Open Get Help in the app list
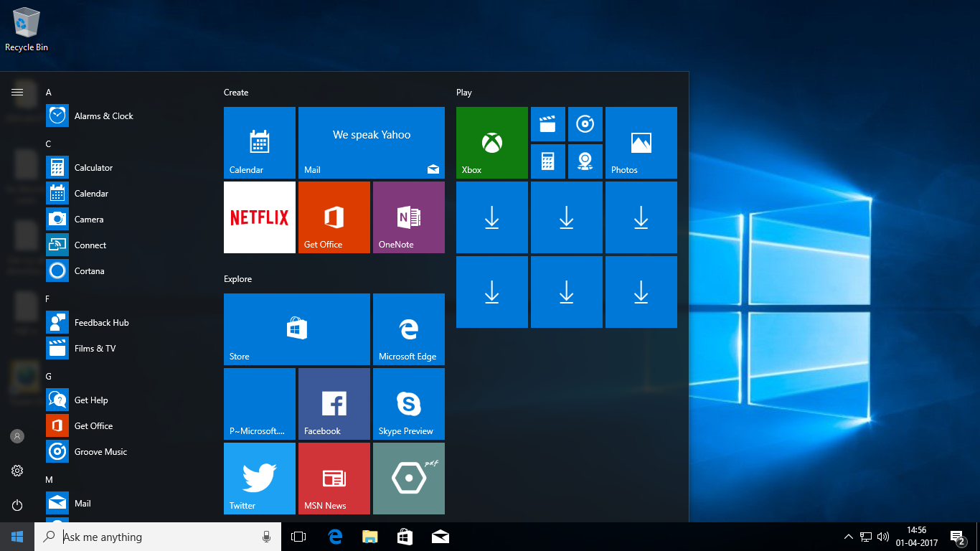The height and width of the screenshot is (551, 980). [x=129, y=400]
